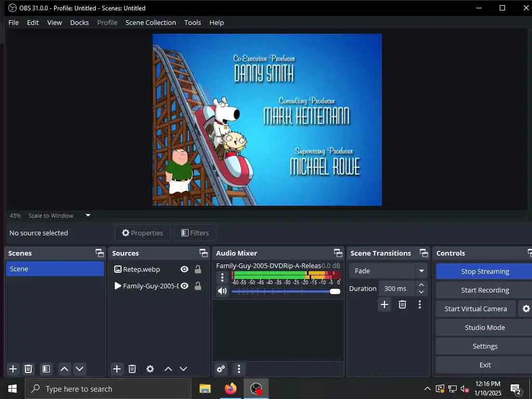532x399 pixels.
Task: Open the Help menu
Action: click(217, 22)
